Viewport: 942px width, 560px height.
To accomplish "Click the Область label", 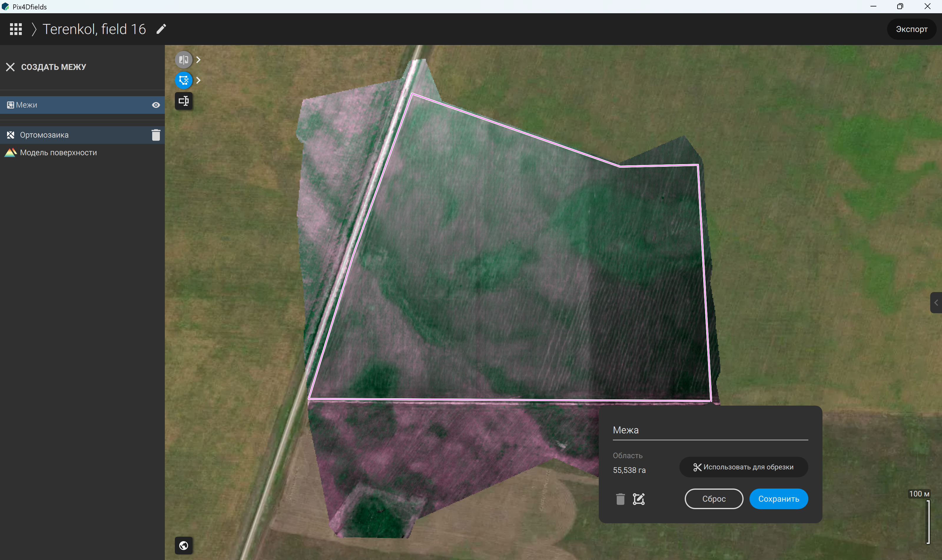I will pos(627,456).
